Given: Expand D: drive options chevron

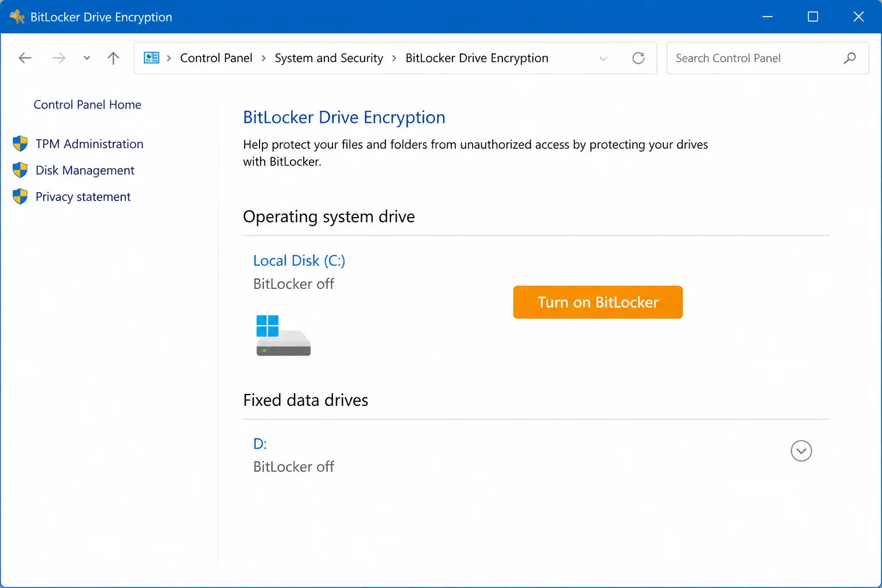Looking at the screenshot, I should [x=801, y=451].
